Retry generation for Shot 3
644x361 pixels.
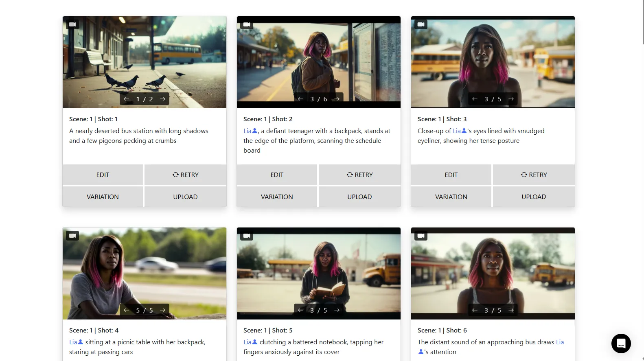tap(534, 175)
